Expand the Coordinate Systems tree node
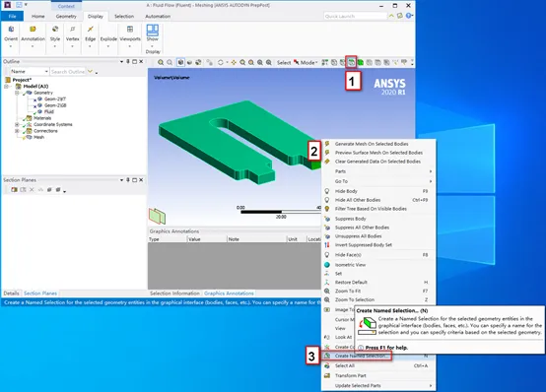The width and height of the screenshot is (546, 392). pos(17,125)
